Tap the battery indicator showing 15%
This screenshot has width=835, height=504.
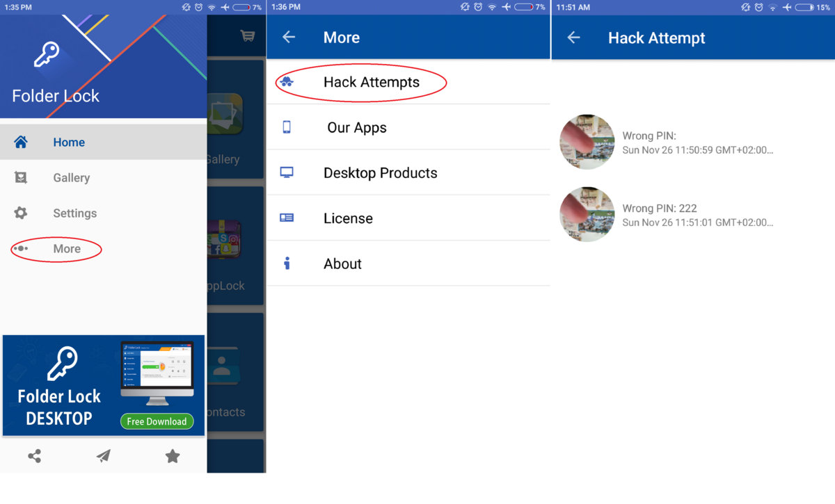coord(814,7)
